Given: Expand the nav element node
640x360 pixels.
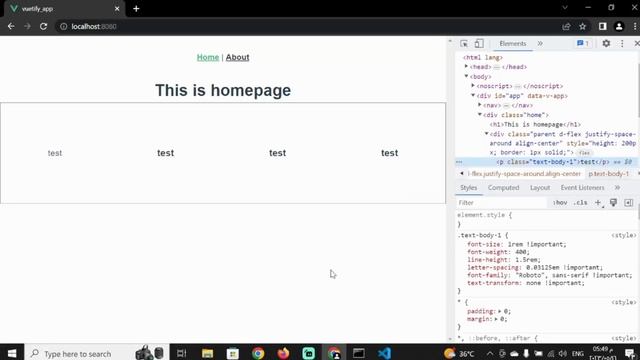Looking at the screenshot, I should click(480, 105).
